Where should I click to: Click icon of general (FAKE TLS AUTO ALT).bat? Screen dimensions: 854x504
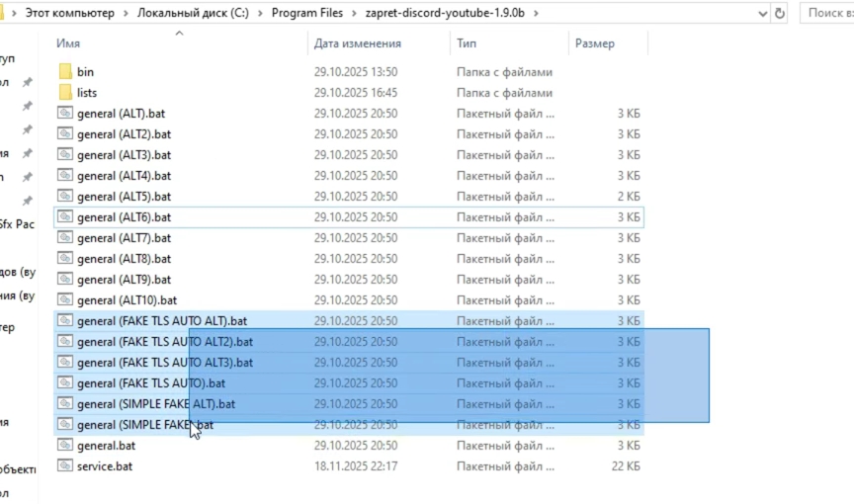[x=65, y=320]
